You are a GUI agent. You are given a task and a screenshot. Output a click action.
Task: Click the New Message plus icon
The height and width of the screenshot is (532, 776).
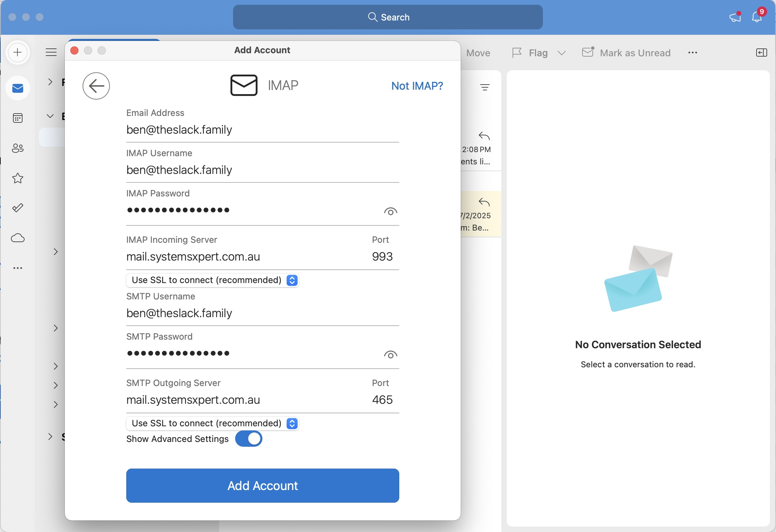pos(17,53)
